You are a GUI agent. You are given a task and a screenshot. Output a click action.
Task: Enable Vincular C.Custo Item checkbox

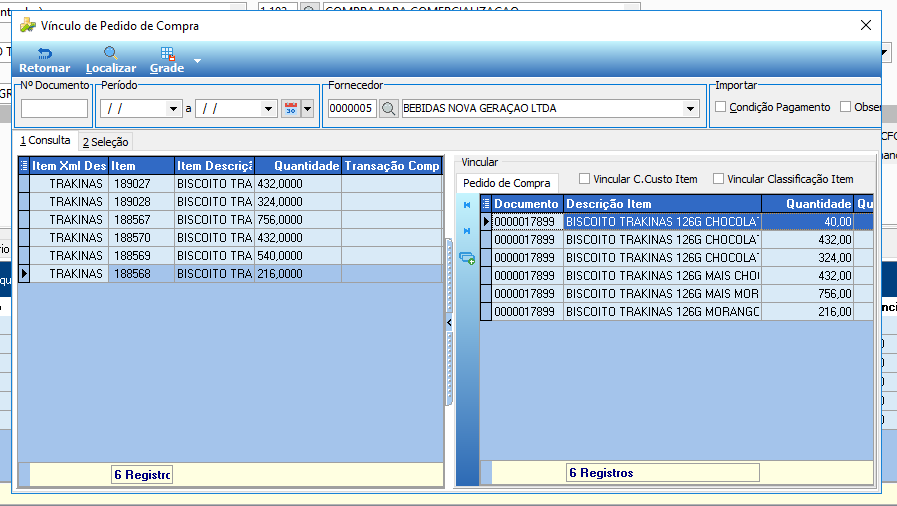[x=584, y=179]
